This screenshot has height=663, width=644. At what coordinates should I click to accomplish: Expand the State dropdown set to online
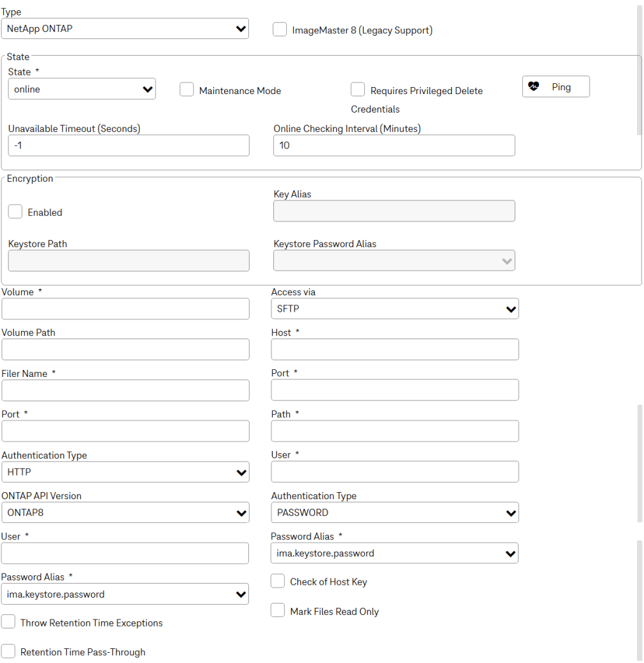tap(82, 90)
